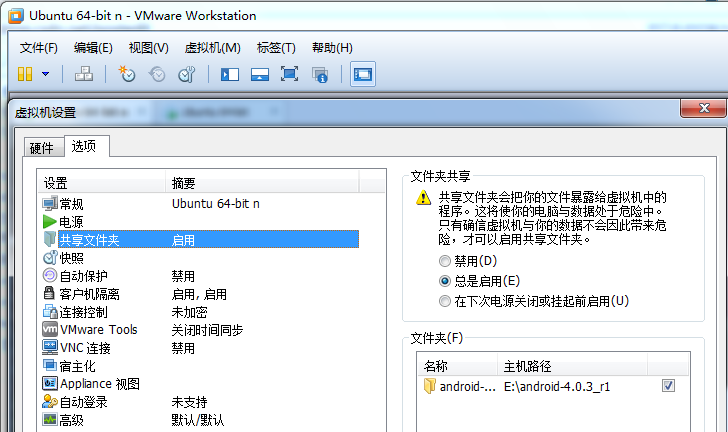
Task: Open the 虚拟机(M) menu
Action: 213,48
